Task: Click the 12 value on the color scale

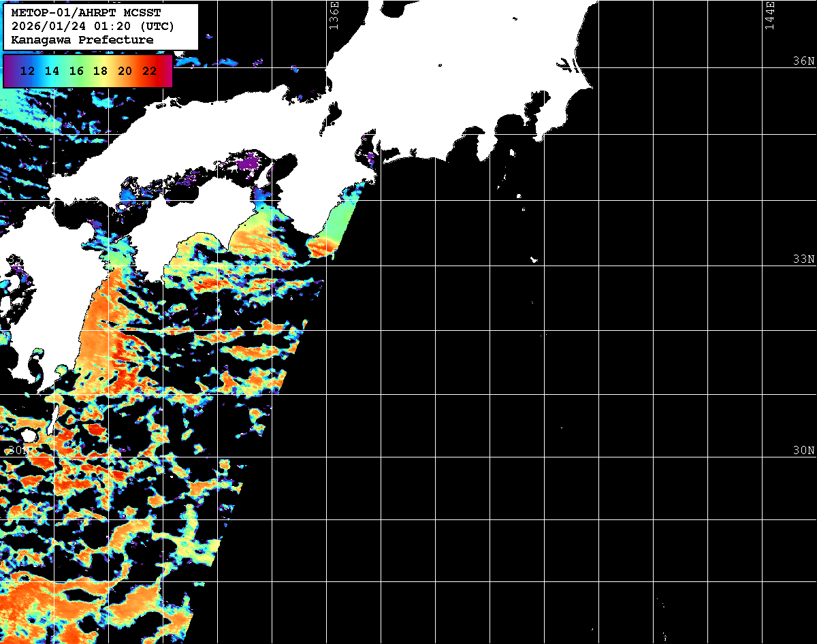Action: pyautogui.click(x=28, y=71)
